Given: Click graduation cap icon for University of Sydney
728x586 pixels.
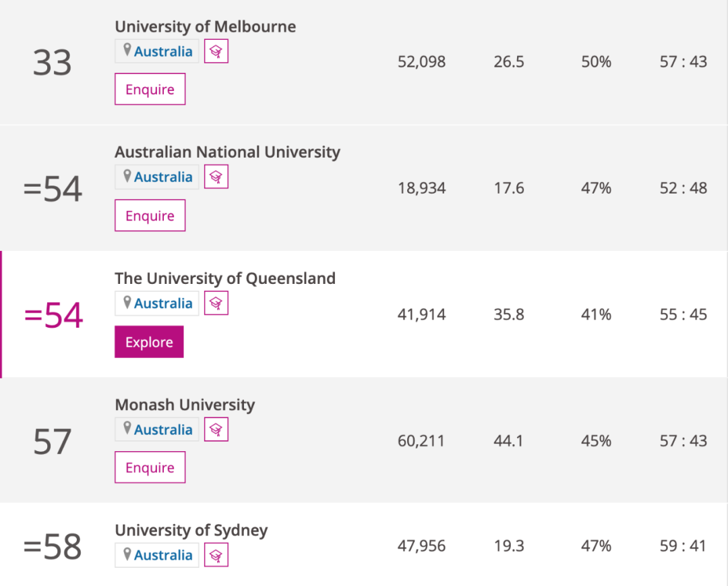Looking at the screenshot, I should tap(216, 555).
